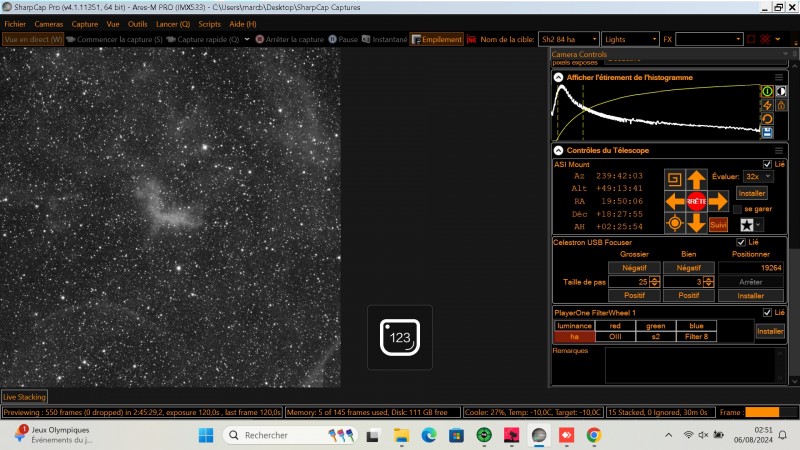The width and height of the screenshot is (800, 450).
Task: Open histogram panel hamburger menu
Action: [779, 78]
